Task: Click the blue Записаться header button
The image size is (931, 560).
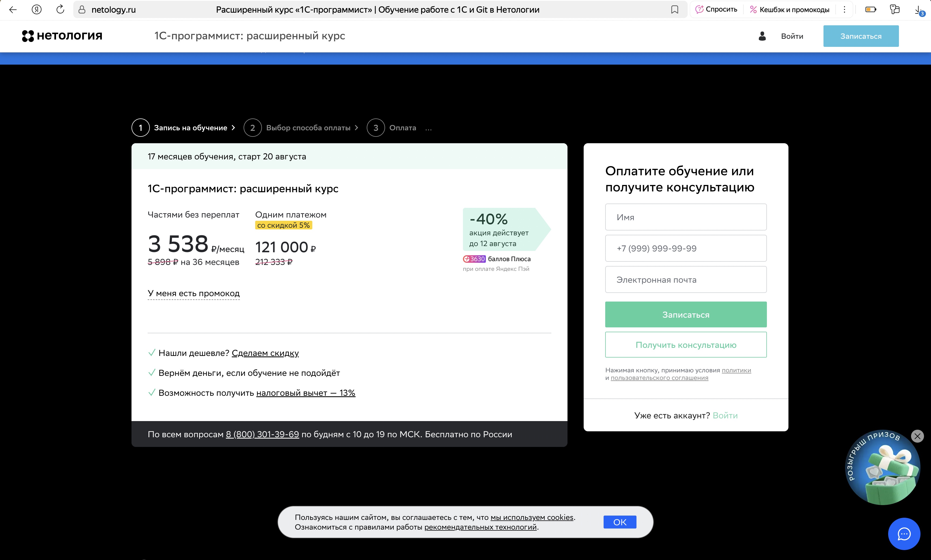Action: (x=861, y=36)
